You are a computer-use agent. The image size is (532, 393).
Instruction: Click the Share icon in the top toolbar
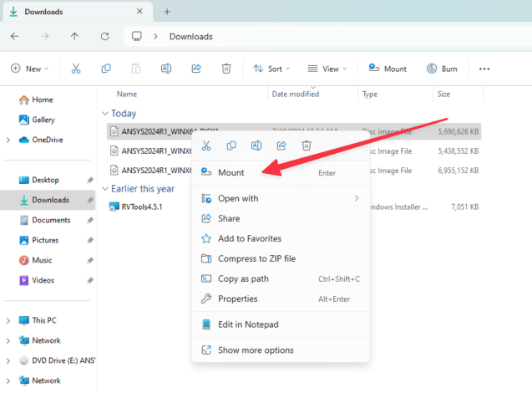coord(196,69)
